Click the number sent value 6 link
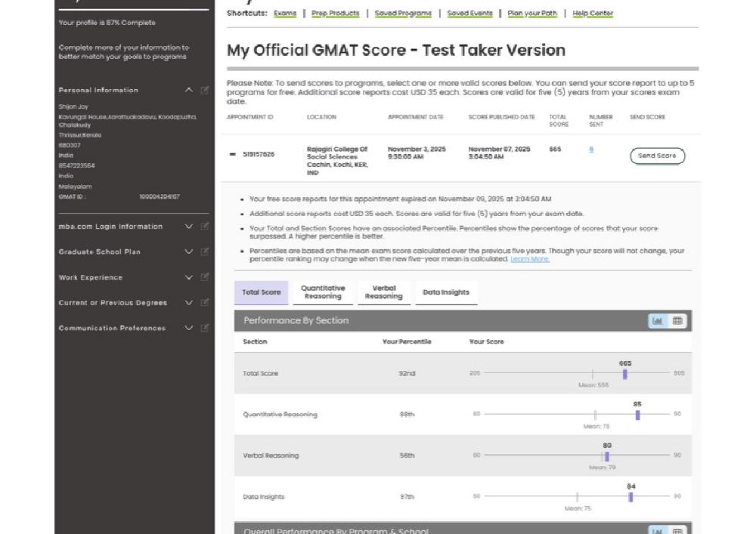Viewport: 756px width, 534px height. point(591,150)
